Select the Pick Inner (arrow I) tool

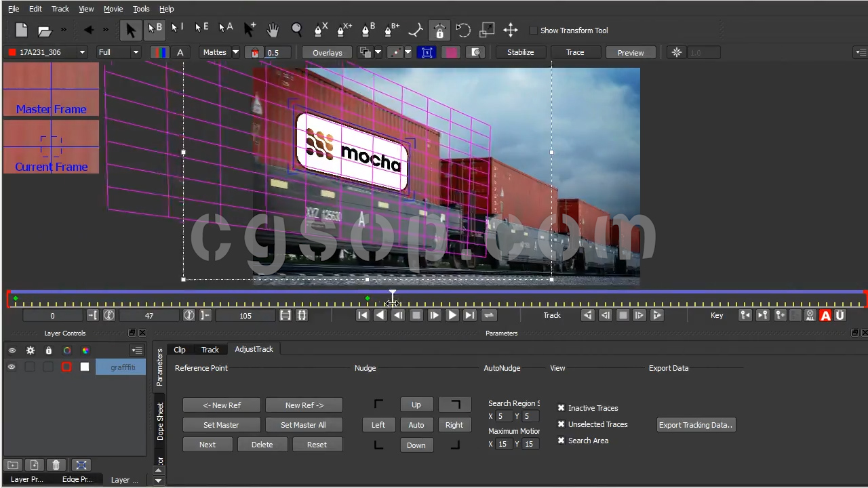[178, 30]
